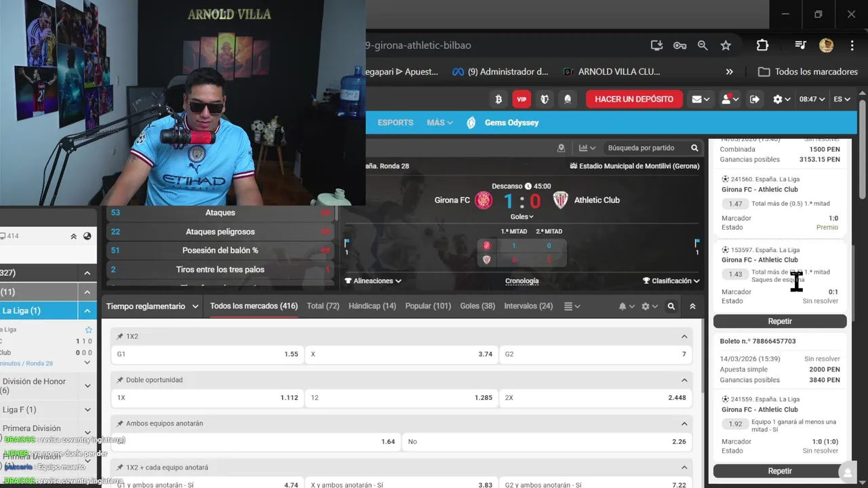Click the zoom magnifier icon in address bar
Image resolution: width=868 pixels, height=488 pixels.
[703, 45]
